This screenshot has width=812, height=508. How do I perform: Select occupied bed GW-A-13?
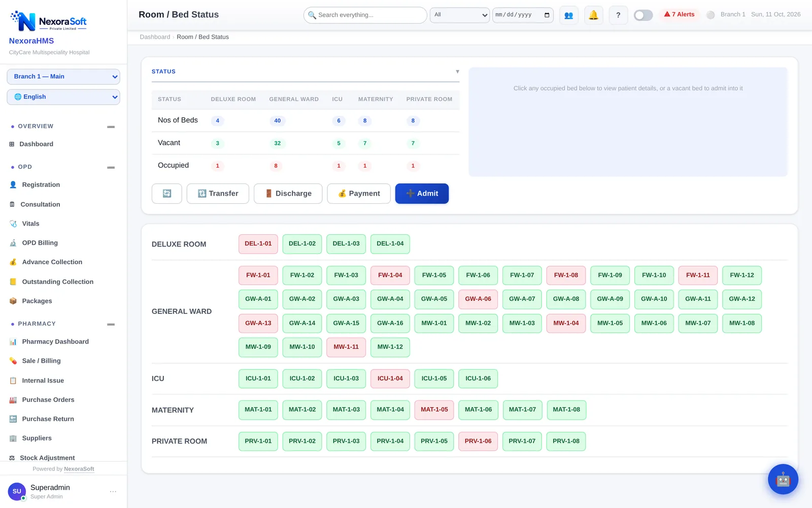click(258, 323)
